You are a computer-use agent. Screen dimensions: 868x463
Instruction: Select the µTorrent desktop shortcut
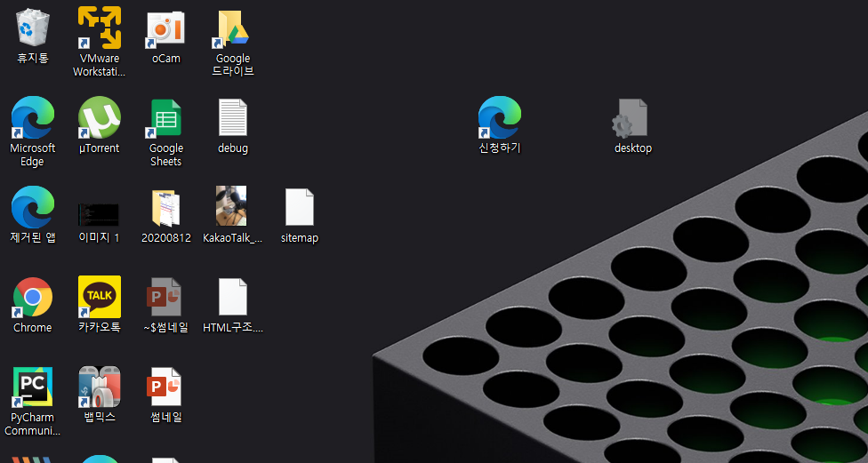coord(99,117)
